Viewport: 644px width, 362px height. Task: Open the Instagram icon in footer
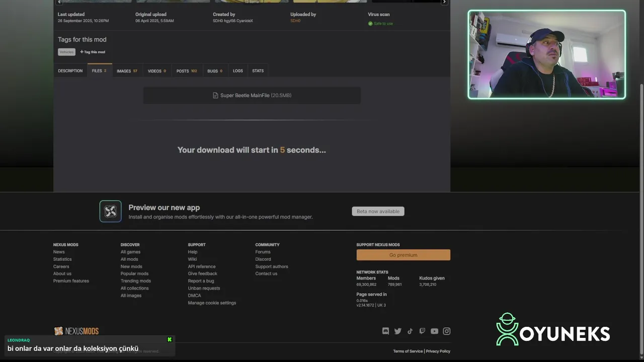click(x=446, y=331)
